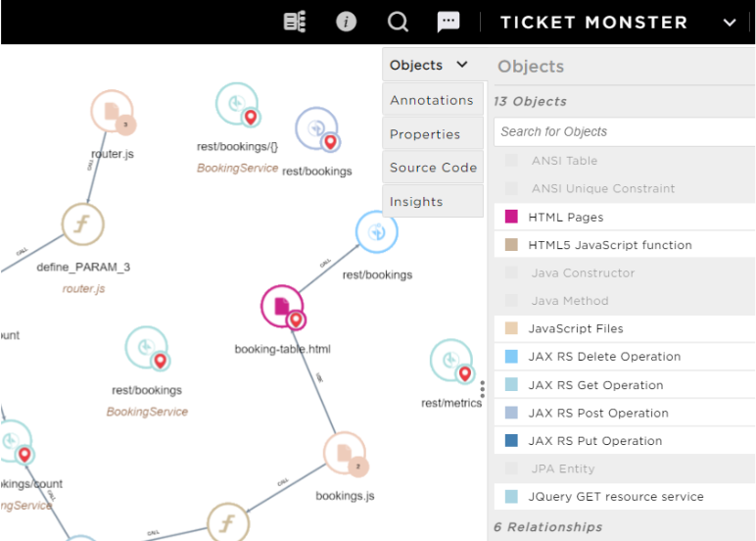
Task: Open the legend panel icon in top bar
Action: [295, 22]
